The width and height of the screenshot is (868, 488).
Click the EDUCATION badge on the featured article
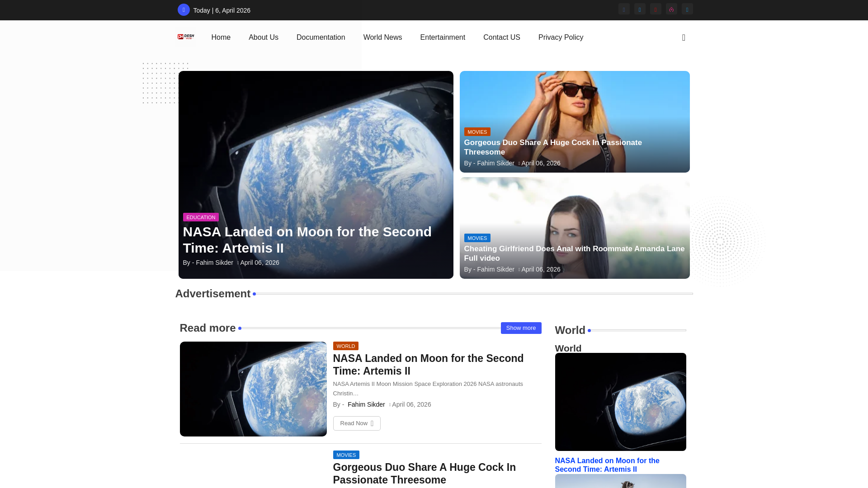201,217
